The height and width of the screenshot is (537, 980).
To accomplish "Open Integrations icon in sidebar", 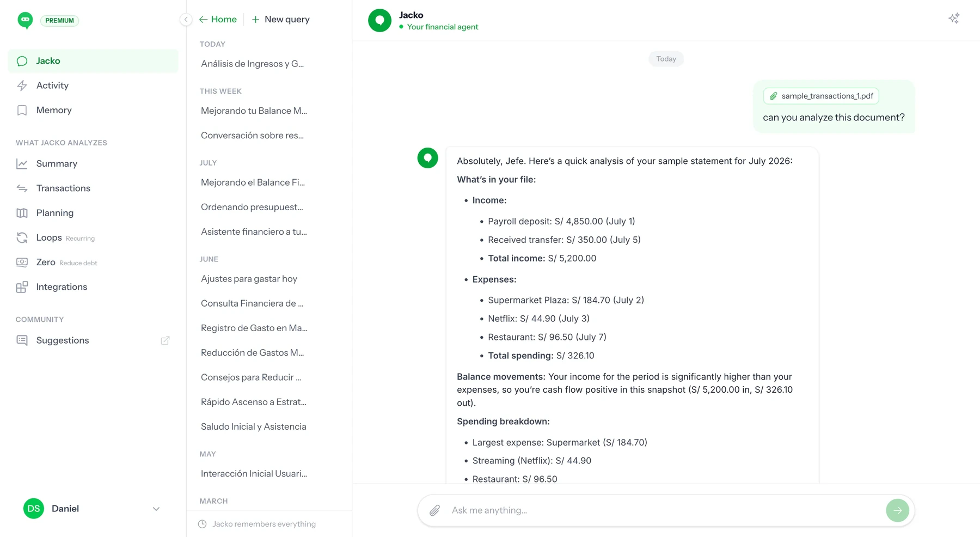I will coord(22,287).
